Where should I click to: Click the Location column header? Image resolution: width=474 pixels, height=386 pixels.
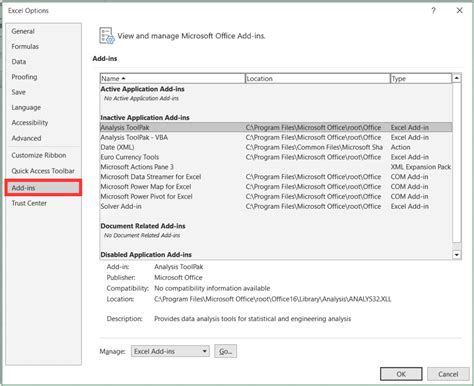(x=317, y=79)
